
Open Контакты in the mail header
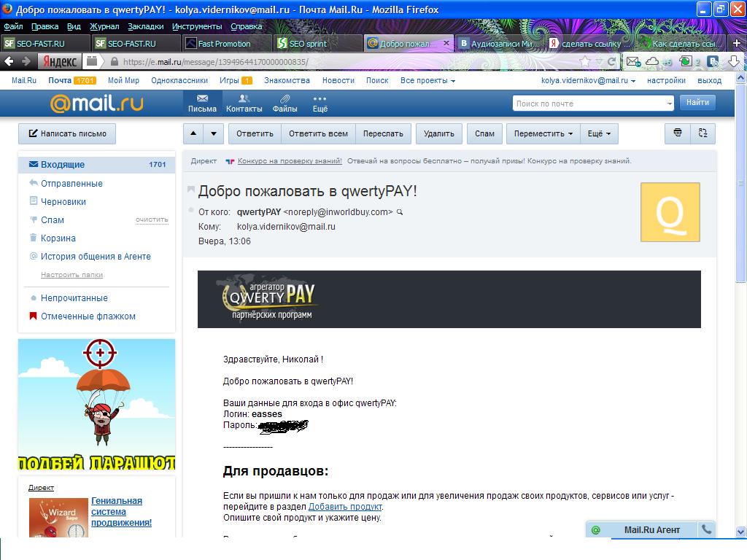pyautogui.click(x=244, y=103)
